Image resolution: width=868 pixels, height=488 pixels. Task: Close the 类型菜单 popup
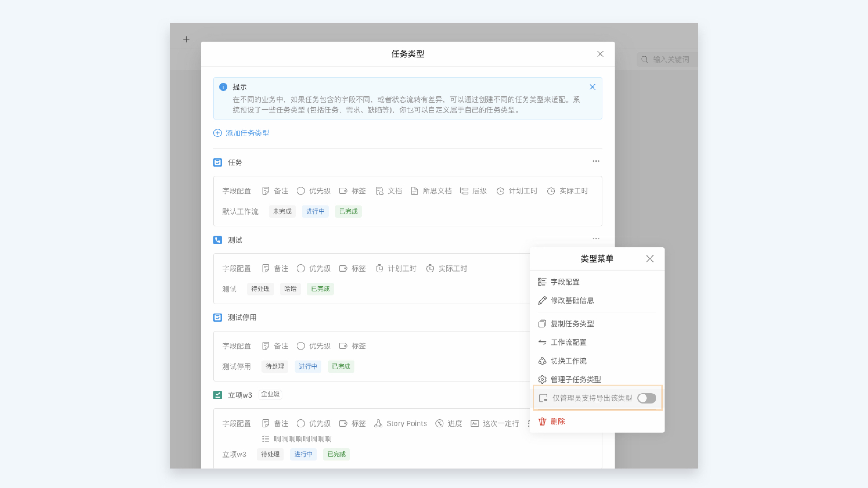[650, 258]
